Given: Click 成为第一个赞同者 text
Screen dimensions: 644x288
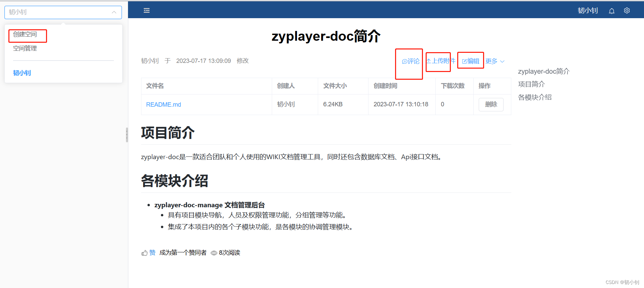Looking at the screenshot, I should 183,253.
